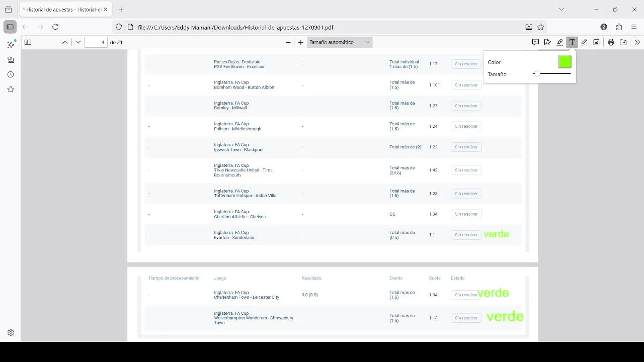Click the Cuota column header
Image resolution: width=644 pixels, height=362 pixels.
pyautogui.click(x=435, y=278)
